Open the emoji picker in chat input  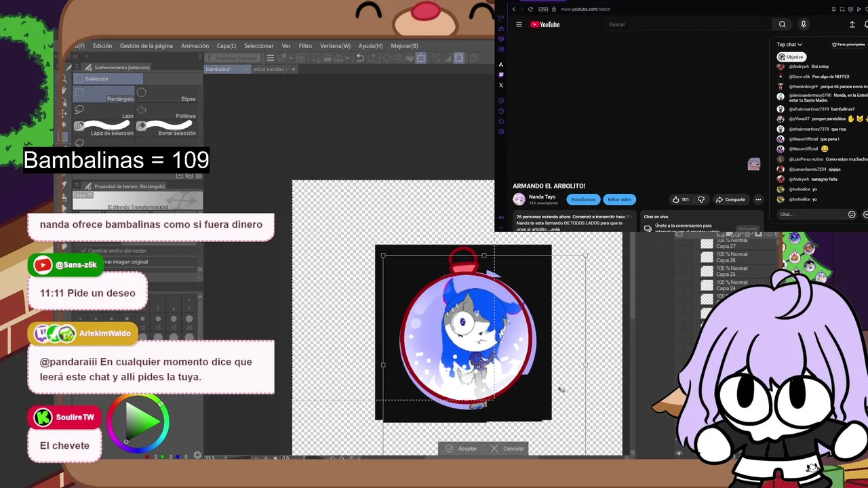click(852, 214)
